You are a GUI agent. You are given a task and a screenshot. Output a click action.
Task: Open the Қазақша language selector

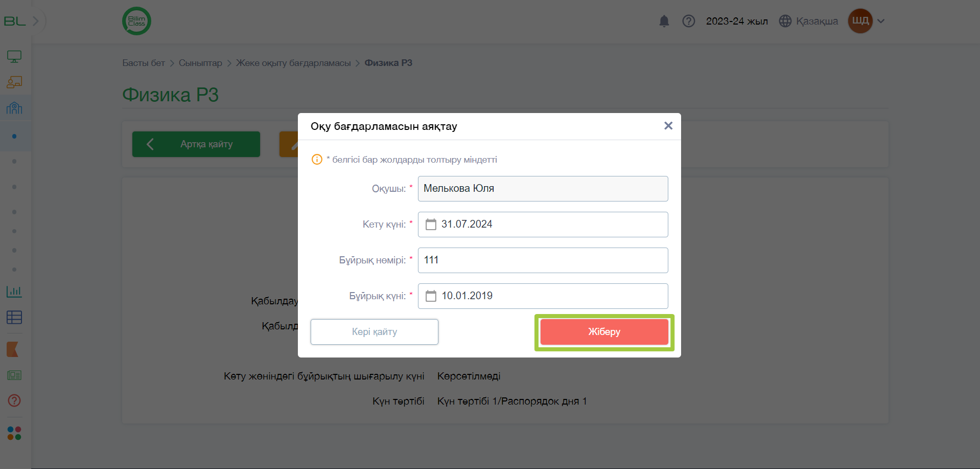pos(808,21)
